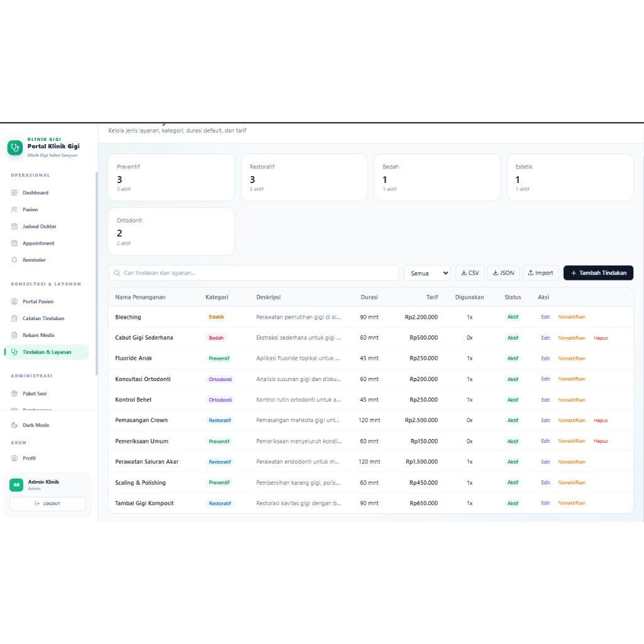
Task: Click the Jadwal Dokter calendar icon
Action: click(x=14, y=226)
